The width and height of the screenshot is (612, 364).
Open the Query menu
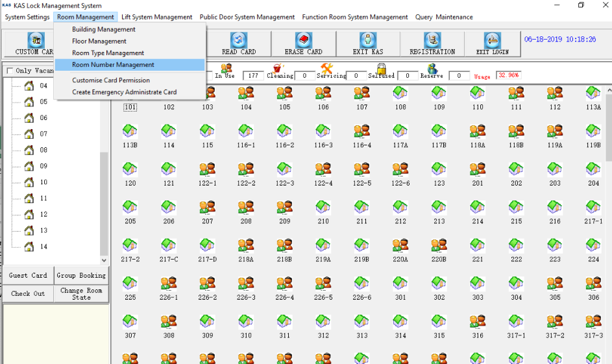pyautogui.click(x=424, y=17)
